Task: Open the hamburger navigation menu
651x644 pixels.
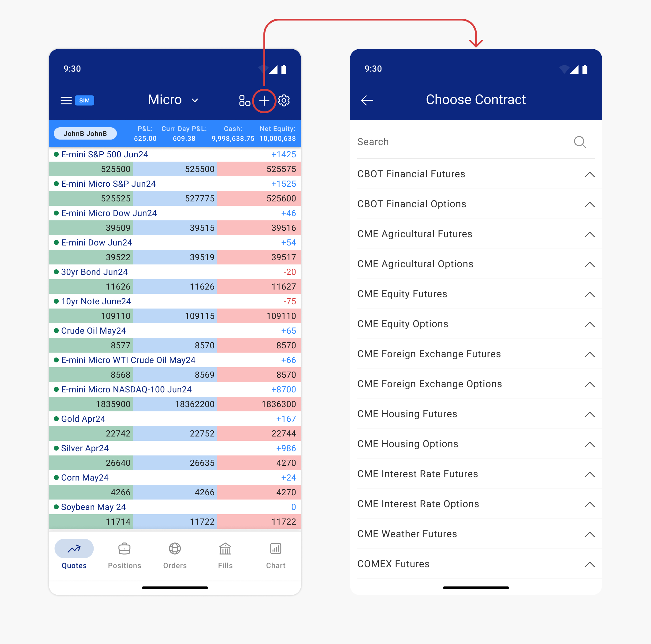Action: click(66, 100)
